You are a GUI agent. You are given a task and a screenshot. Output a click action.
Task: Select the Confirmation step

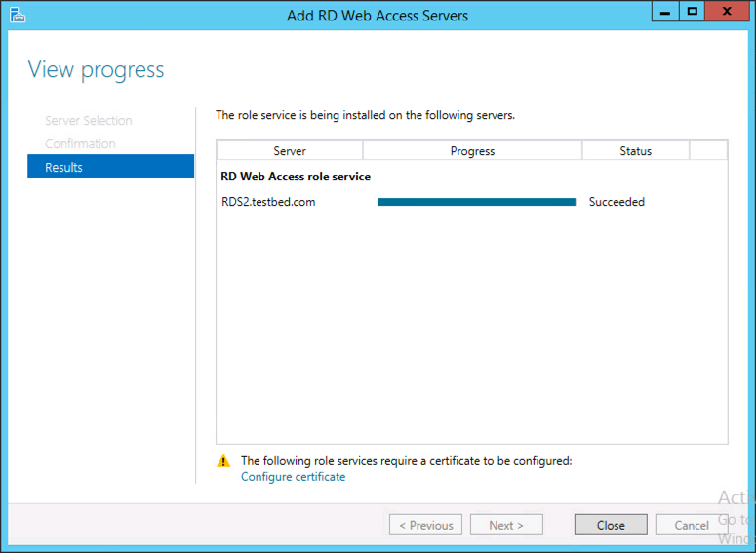click(x=80, y=143)
